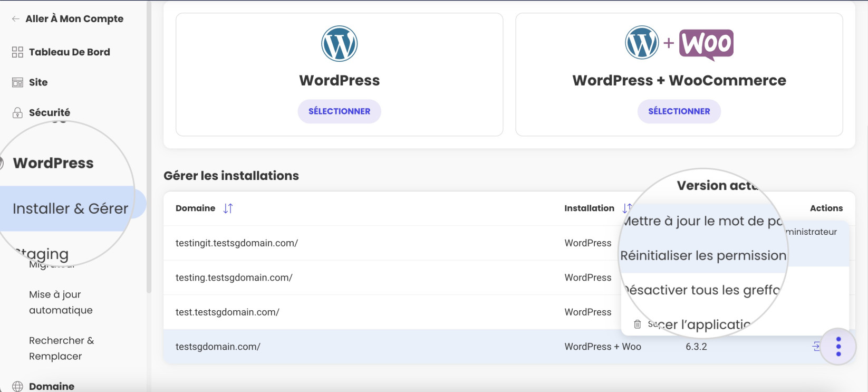Click the WordPress + WooCommerce card title
Screen dimensions: 868x392
679,80
